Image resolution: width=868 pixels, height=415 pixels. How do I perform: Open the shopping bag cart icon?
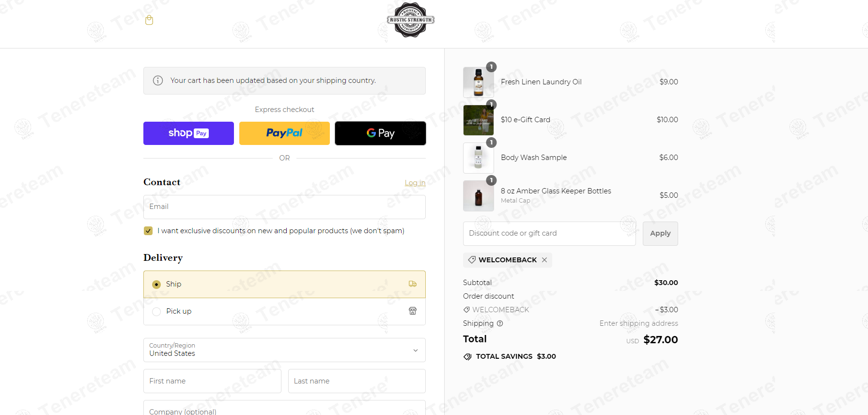click(x=149, y=20)
